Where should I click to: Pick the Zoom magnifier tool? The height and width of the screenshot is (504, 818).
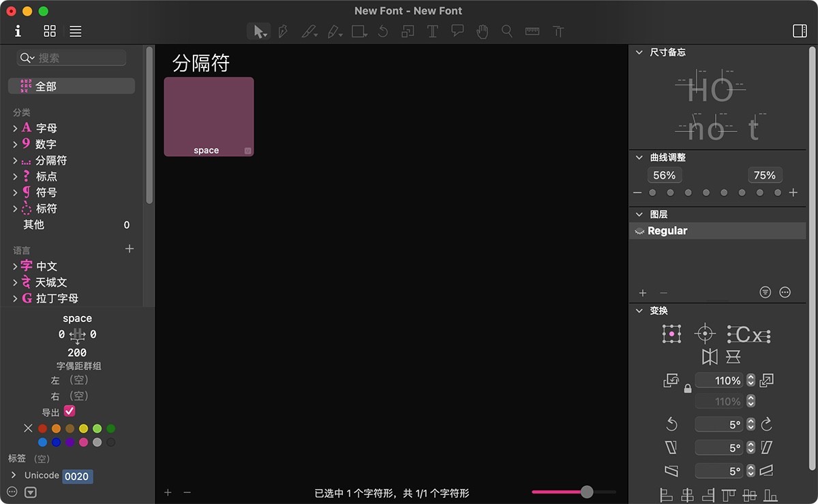pyautogui.click(x=506, y=31)
